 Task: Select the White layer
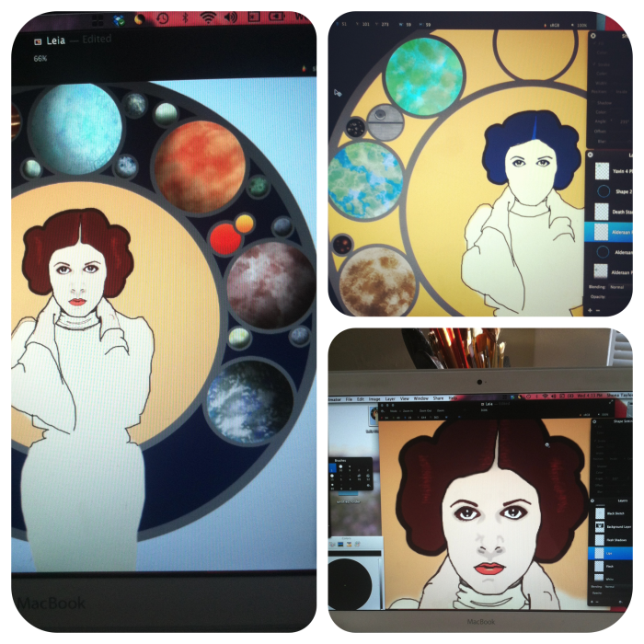[x=611, y=579]
